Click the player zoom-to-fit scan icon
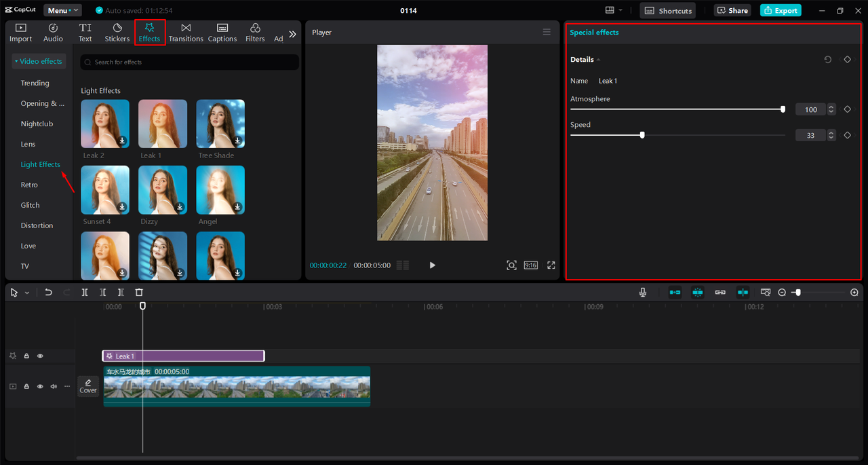This screenshot has width=868, height=465. (x=511, y=265)
